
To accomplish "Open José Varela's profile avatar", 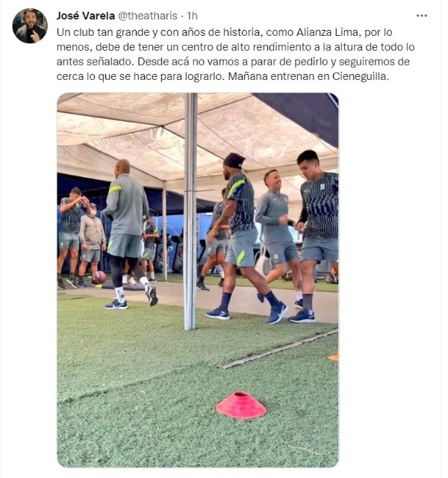I will [x=30, y=25].
